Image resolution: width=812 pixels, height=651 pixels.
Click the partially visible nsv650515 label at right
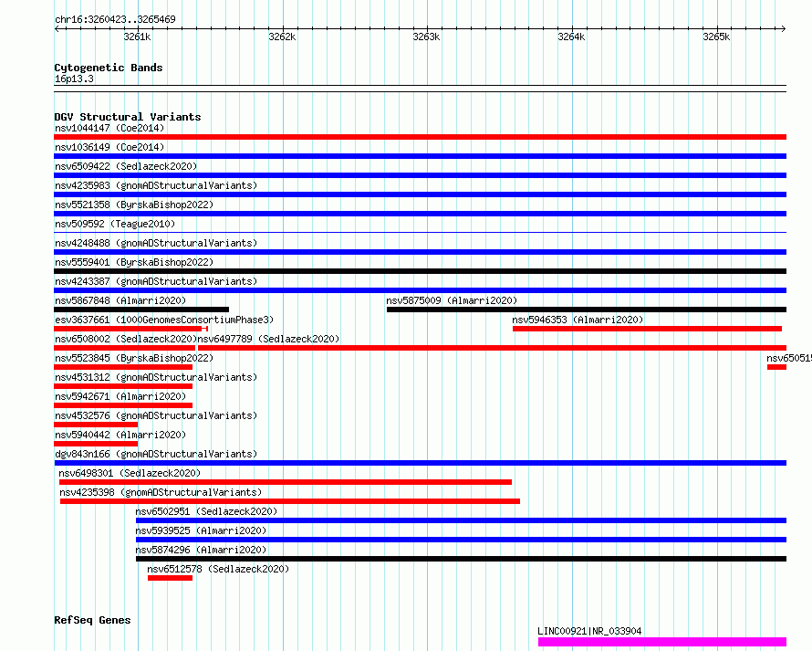789,358
